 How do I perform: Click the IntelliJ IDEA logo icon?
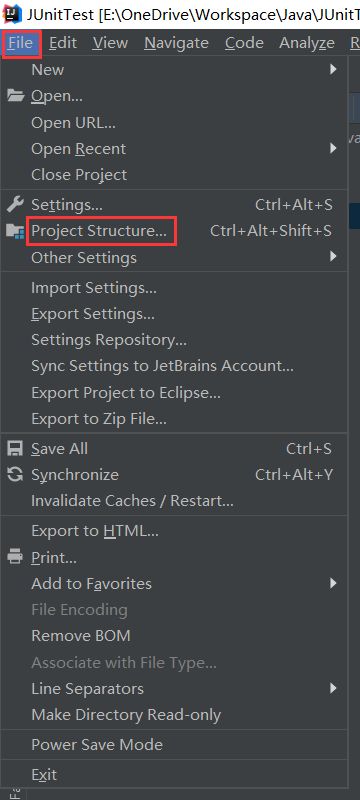(11, 13)
